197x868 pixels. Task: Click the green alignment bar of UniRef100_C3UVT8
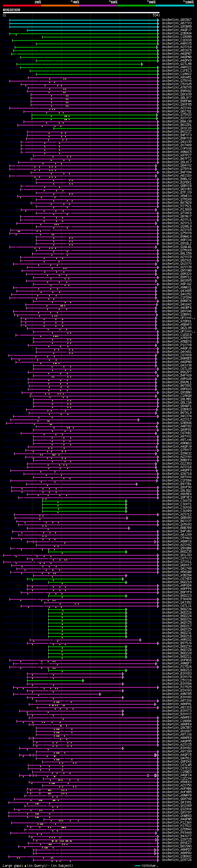coord(85,501)
